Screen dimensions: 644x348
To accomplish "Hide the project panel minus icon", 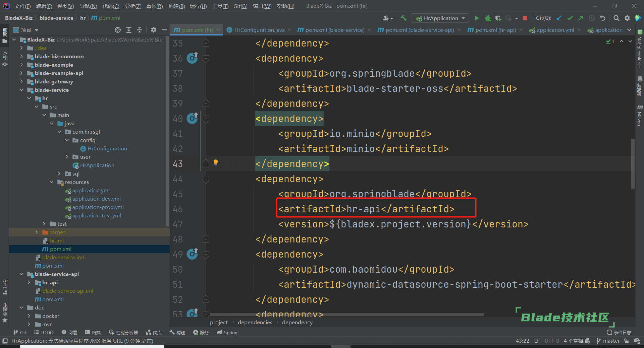I will [164, 30].
